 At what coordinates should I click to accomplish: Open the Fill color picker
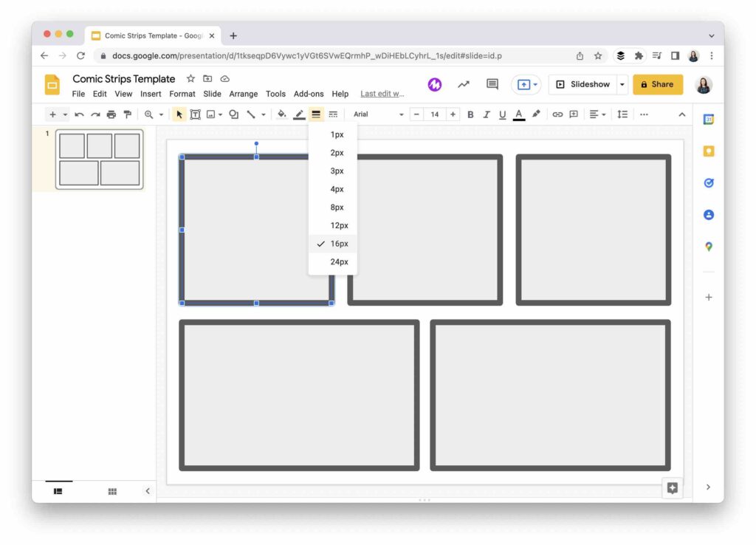click(281, 114)
